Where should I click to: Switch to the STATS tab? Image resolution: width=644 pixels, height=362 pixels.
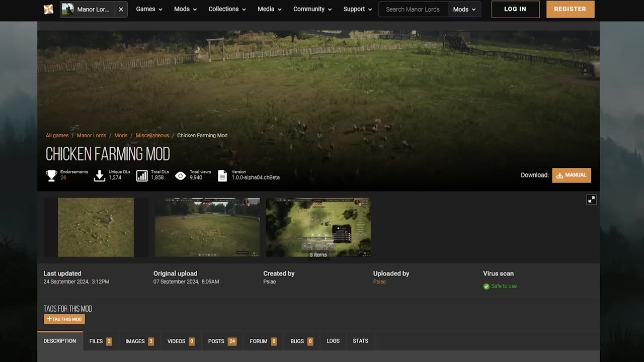pos(360,341)
